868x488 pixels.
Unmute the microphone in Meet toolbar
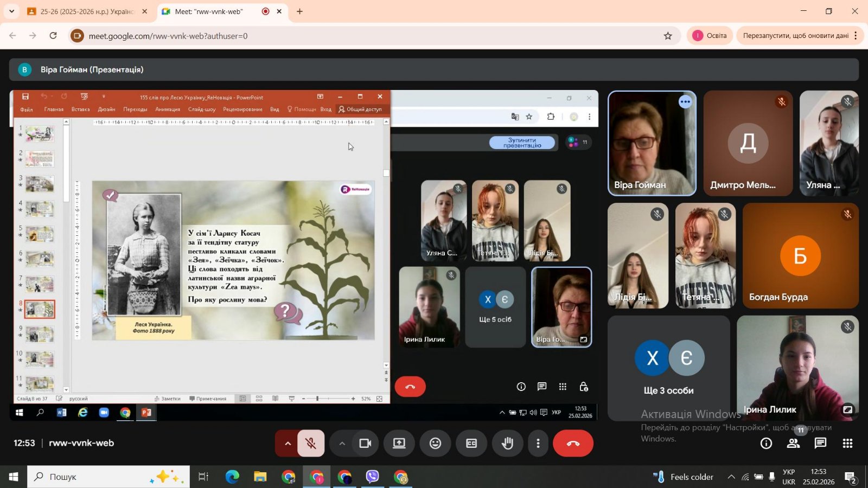[x=311, y=444]
